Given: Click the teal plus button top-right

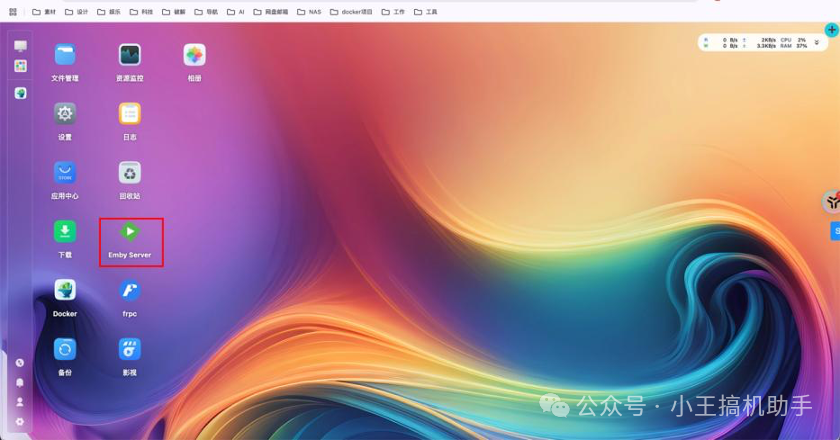Looking at the screenshot, I should coord(832,30).
